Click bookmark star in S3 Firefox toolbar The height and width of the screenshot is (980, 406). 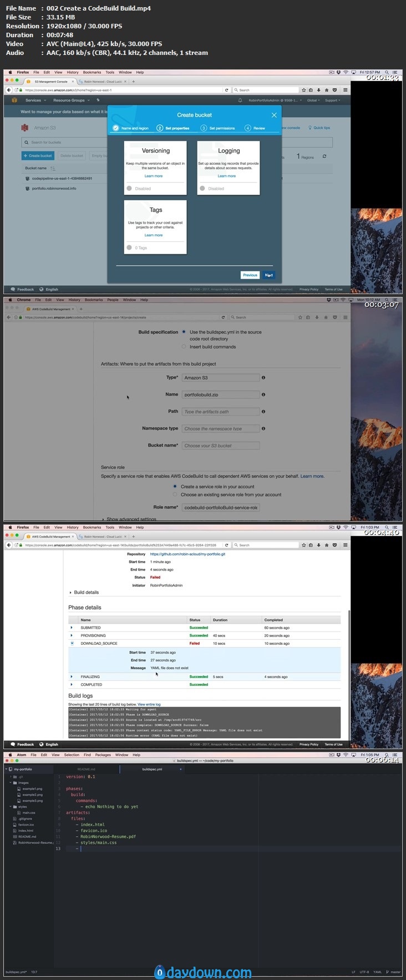tap(303, 90)
